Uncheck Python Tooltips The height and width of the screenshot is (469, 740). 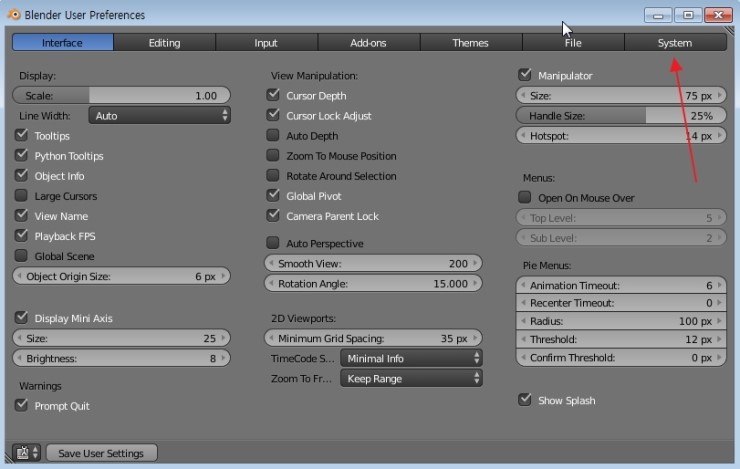(21, 155)
